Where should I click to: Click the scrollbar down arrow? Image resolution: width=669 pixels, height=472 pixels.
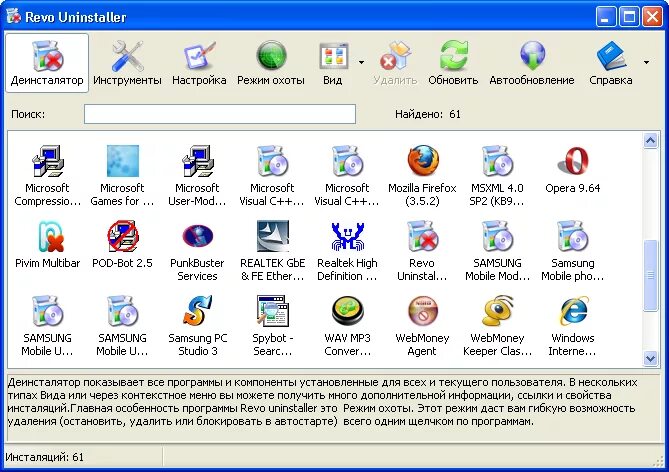[x=650, y=358]
